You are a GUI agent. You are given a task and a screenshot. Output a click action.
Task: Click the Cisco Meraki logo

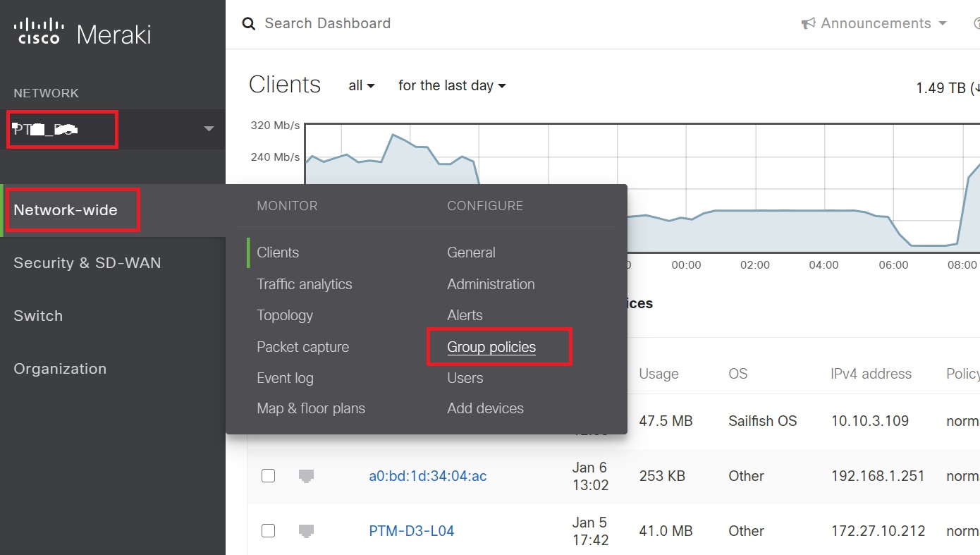pos(82,32)
